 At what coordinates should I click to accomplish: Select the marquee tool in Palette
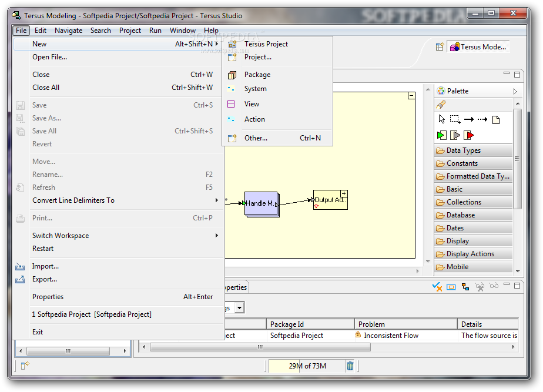click(455, 119)
